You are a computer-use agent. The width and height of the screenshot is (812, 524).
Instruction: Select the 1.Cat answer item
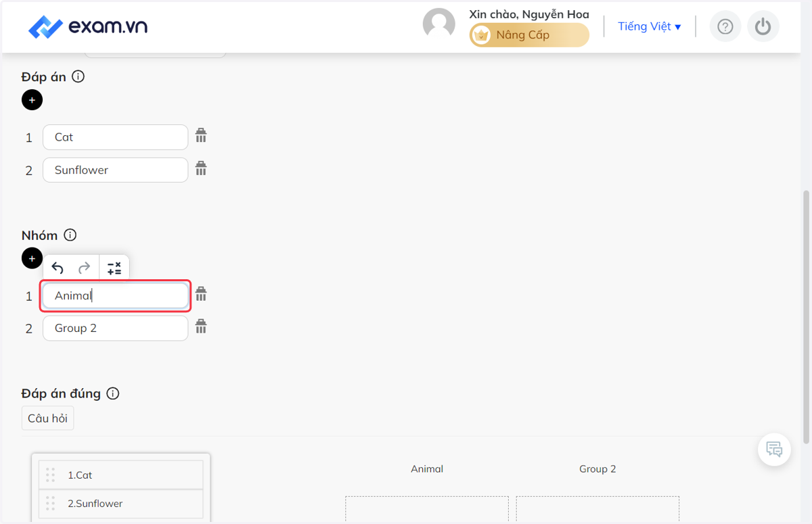coord(120,475)
